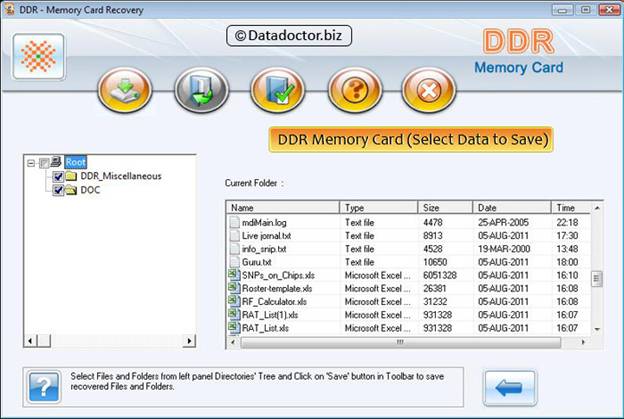This screenshot has width=624, height=419.
Task: Click the Excel icon next to RF_Calculator.xls
Action: pyautogui.click(x=234, y=301)
